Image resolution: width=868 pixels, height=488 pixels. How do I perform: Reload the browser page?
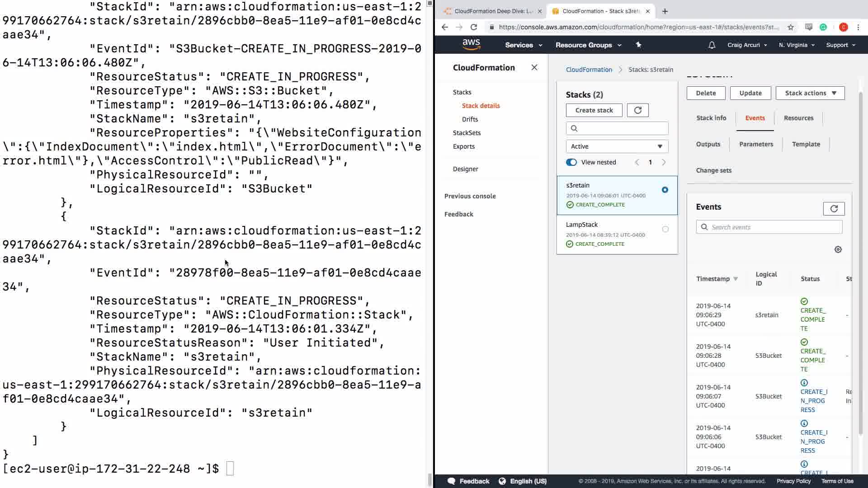tap(473, 27)
